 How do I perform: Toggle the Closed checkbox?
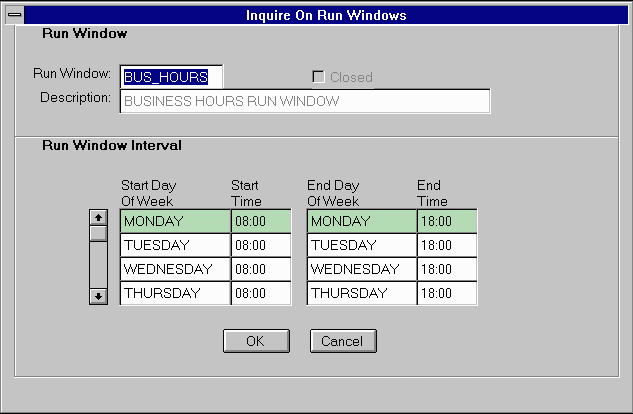point(319,77)
